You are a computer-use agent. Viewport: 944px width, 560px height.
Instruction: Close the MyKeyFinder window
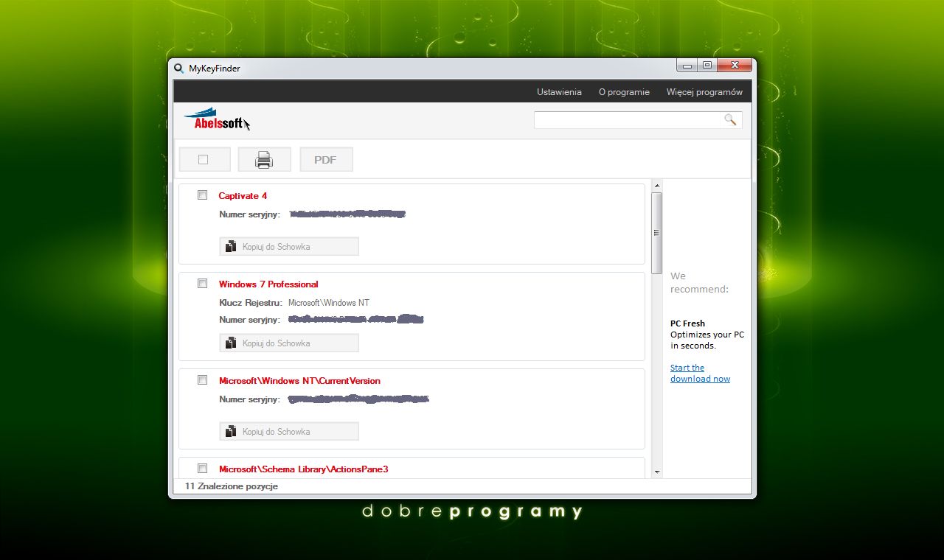[x=734, y=66]
